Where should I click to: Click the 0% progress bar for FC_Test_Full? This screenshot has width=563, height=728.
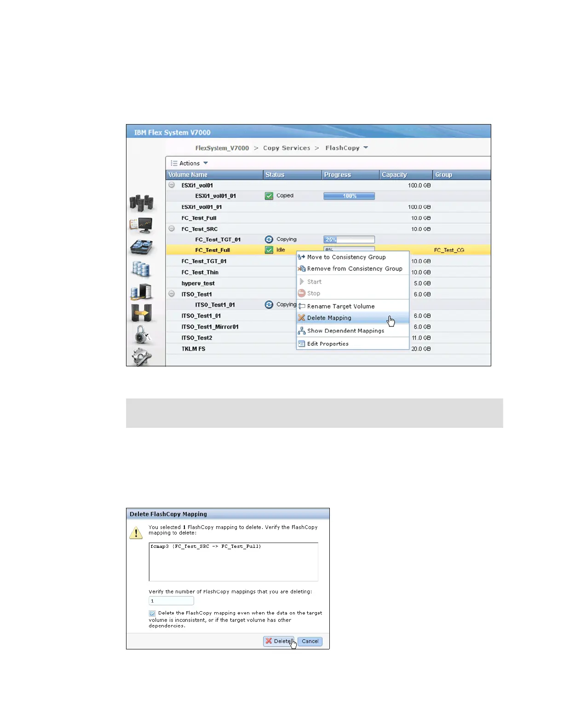pos(349,250)
